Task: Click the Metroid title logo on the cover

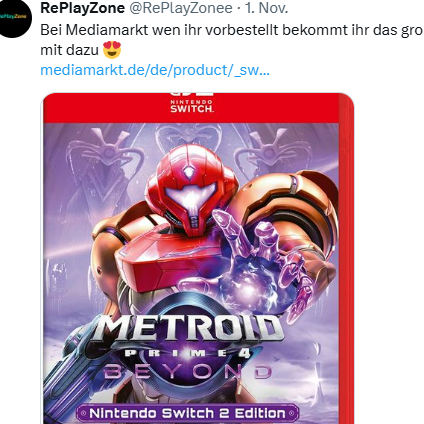Action: (187, 329)
